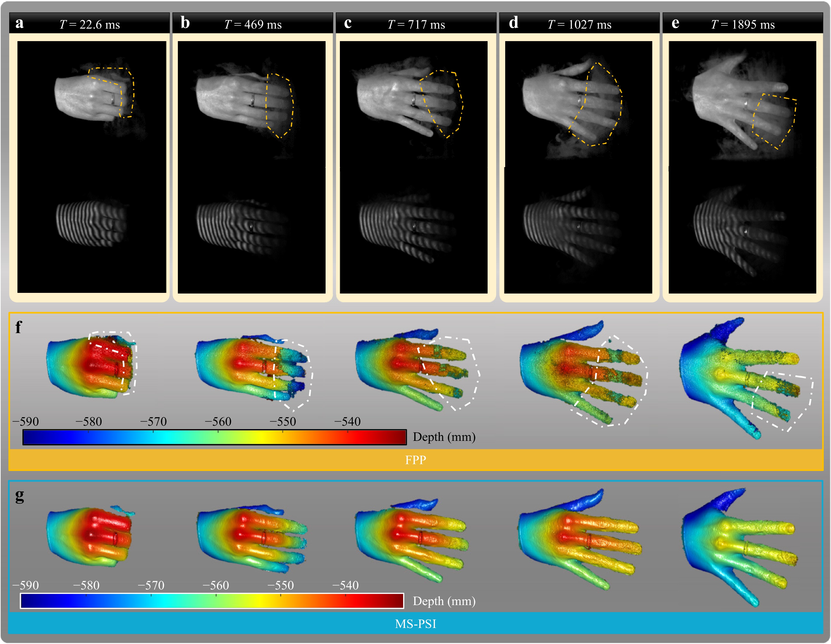Click the yellow FPP label bar
Viewport: 831px width, 644px height.
(415, 460)
